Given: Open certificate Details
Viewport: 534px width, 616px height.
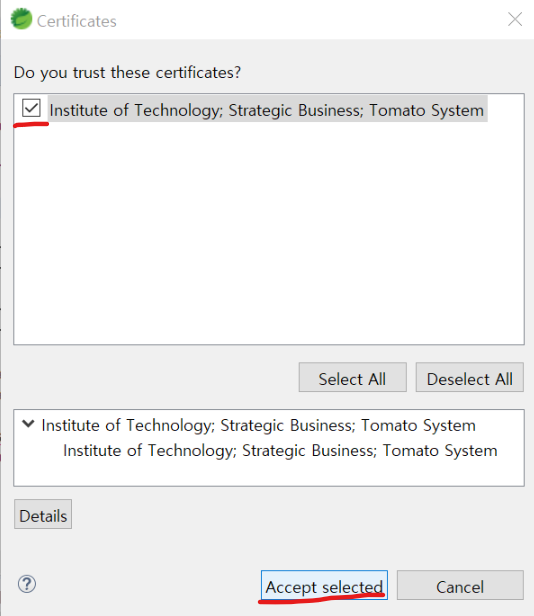Looking at the screenshot, I should [43, 514].
